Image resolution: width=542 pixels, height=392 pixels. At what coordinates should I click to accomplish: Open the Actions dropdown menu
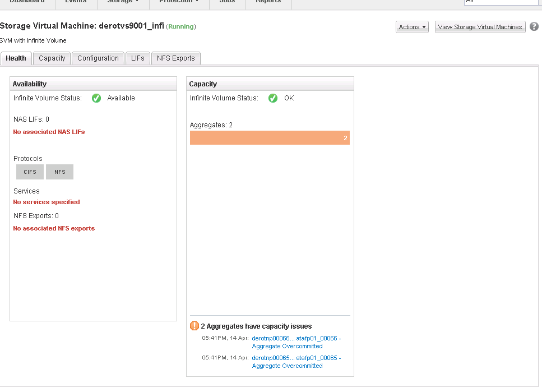pos(412,27)
